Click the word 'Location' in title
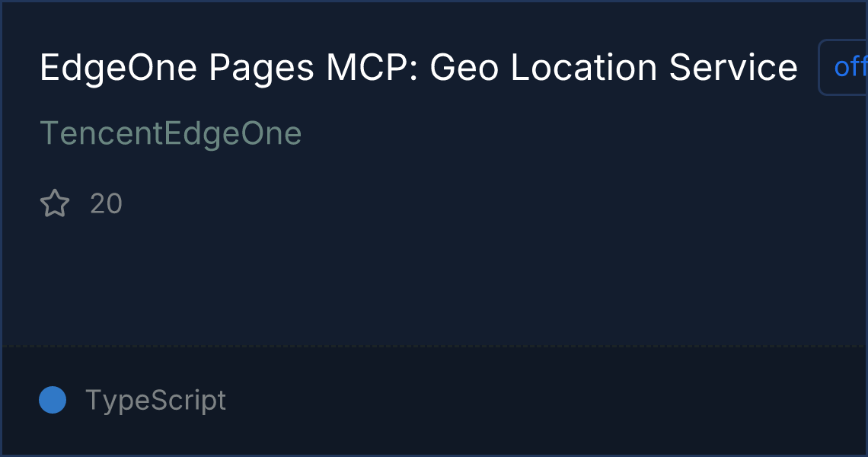This screenshot has height=457, width=868. pos(584,69)
